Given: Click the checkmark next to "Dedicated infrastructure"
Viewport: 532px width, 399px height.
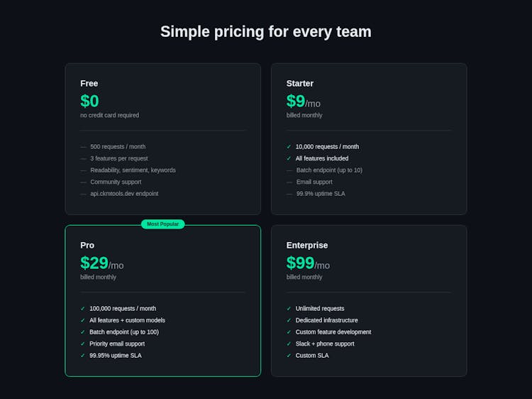Looking at the screenshot, I should click(x=289, y=320).
